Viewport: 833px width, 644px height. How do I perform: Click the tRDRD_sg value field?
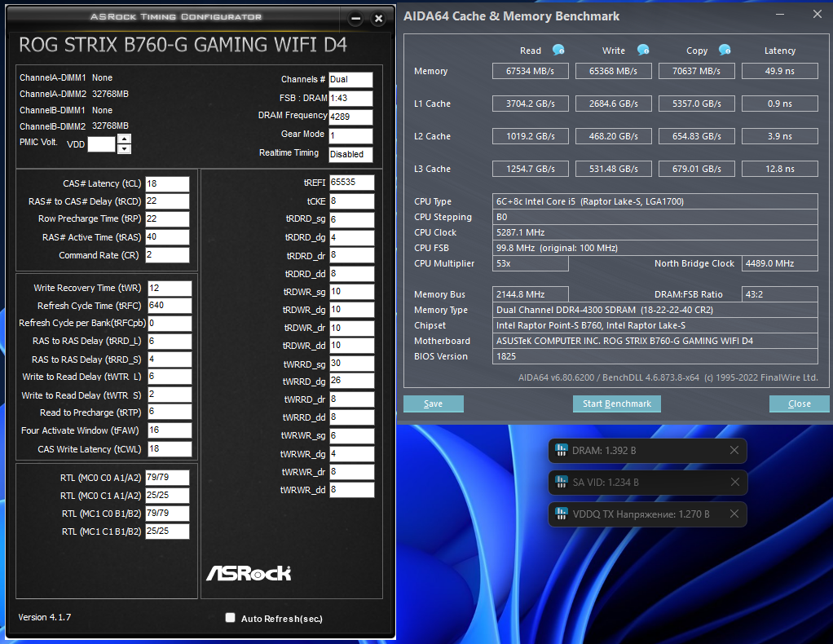pos(351,219)
